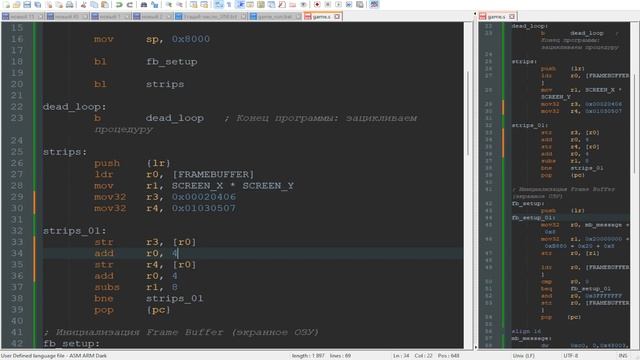Click the Save All icon
Viewport: 640px width, 360px height.
point(38,4)
